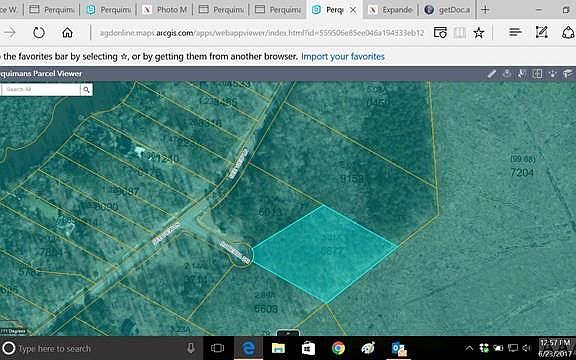The image size is (576, 360).
Task: Switch to the Expande tab
Action: pos(390,10)
